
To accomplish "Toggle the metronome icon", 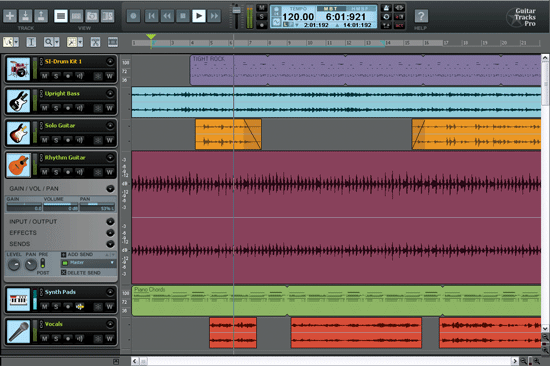I will coord(386,8).
